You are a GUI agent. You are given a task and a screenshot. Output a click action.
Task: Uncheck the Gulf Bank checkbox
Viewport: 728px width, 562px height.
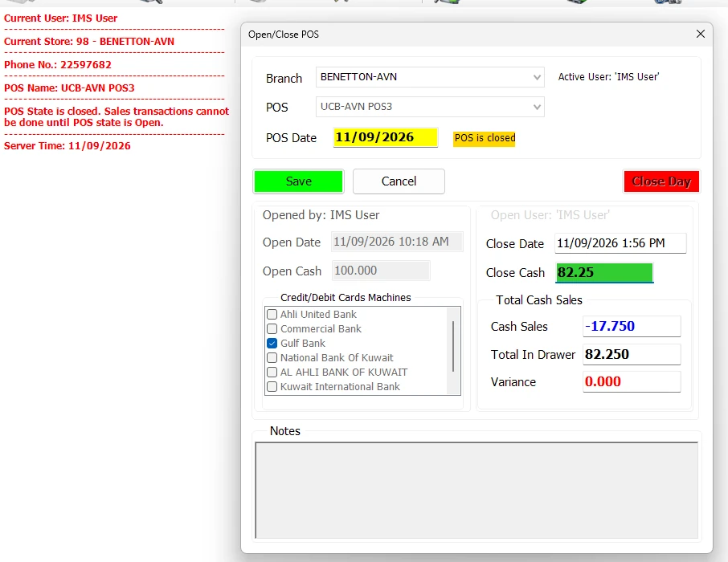272,343
